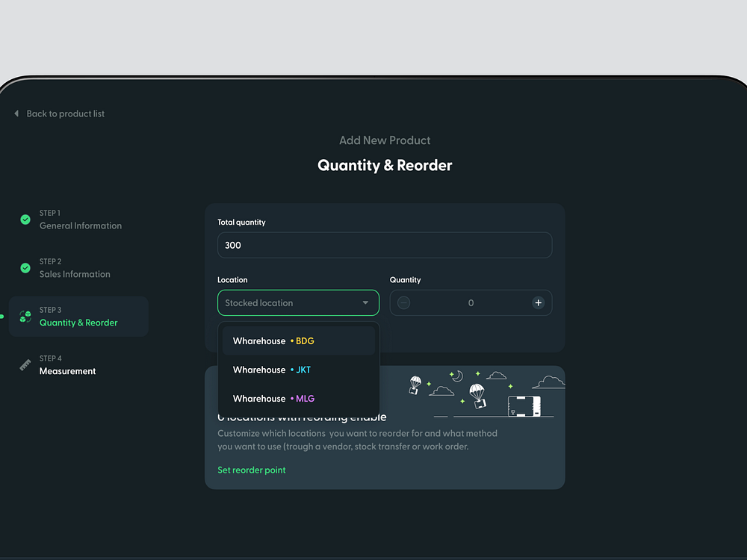Click the Total quantity field showing 300
747x560 pixels.
385,245
